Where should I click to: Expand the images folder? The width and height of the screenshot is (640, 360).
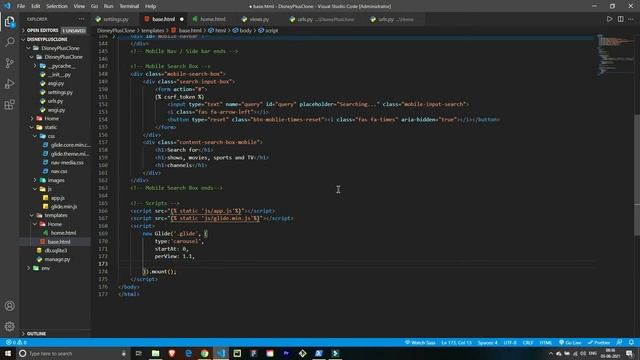pos(56,180)
